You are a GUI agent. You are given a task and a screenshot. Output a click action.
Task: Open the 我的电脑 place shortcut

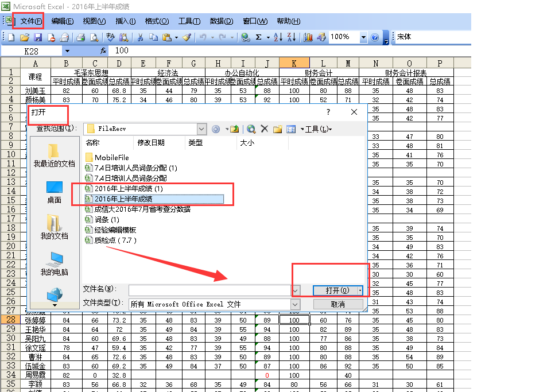54,264
